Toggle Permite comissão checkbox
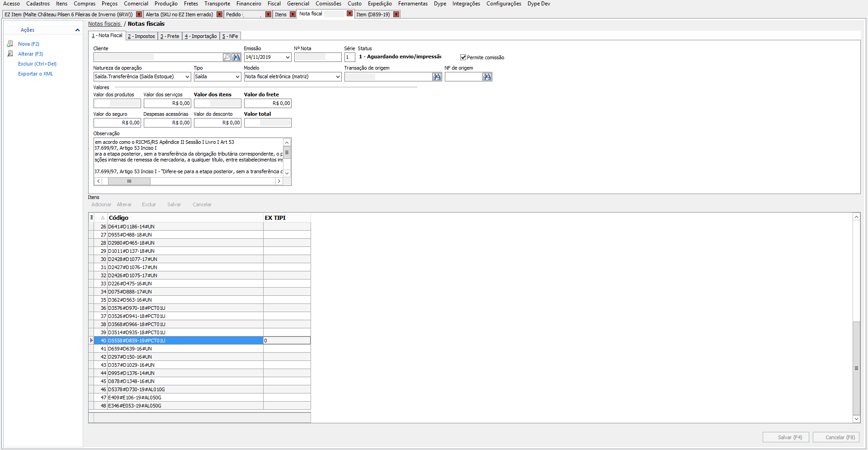This screenshot has width=868, height=450. tap(463, 57)
